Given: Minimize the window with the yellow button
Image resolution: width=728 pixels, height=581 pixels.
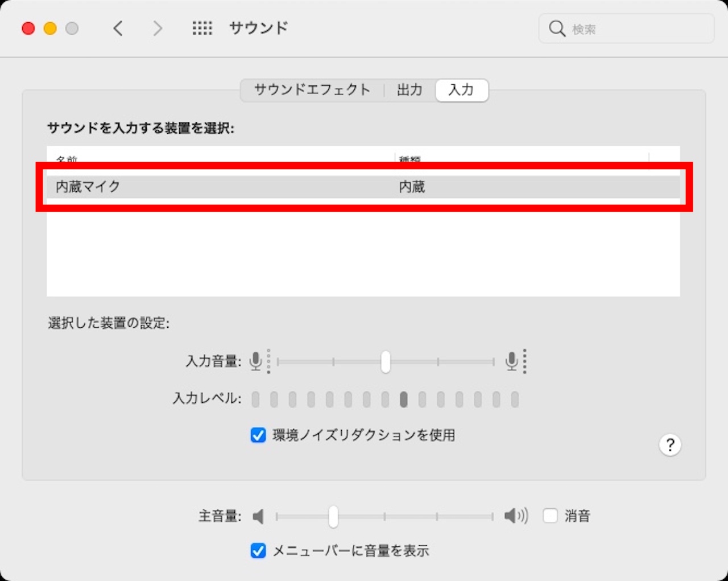Looking at the screenshot, I should coord(50,28).
